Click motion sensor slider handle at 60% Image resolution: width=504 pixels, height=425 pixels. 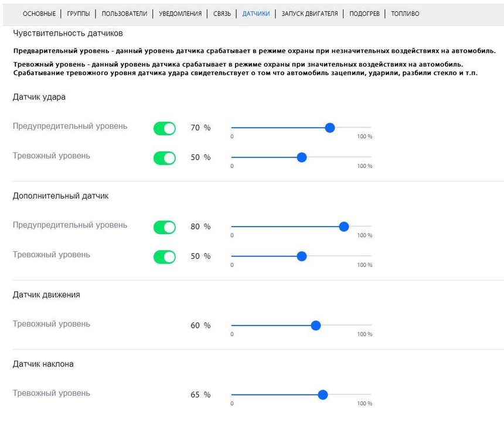pyautogui.click(x=316, y=325)
